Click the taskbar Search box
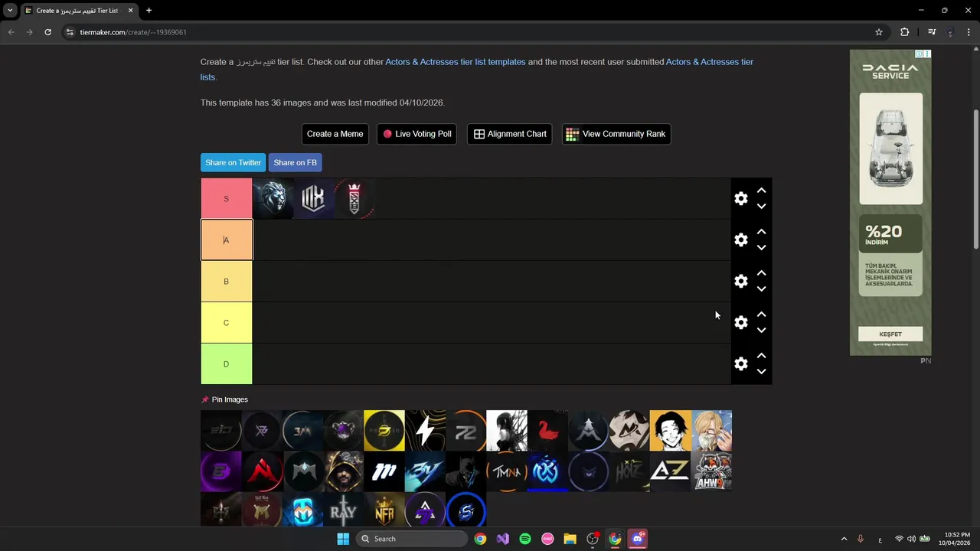This screenshot has height=551, width=980. 412,539
